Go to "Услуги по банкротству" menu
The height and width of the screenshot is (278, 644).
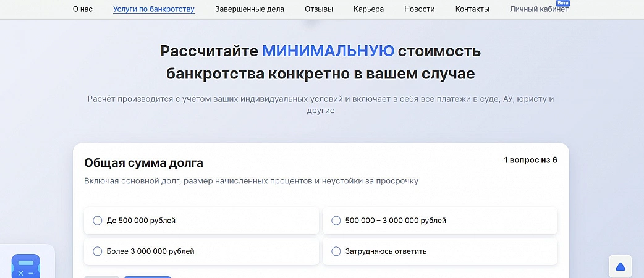coord(154,9)
